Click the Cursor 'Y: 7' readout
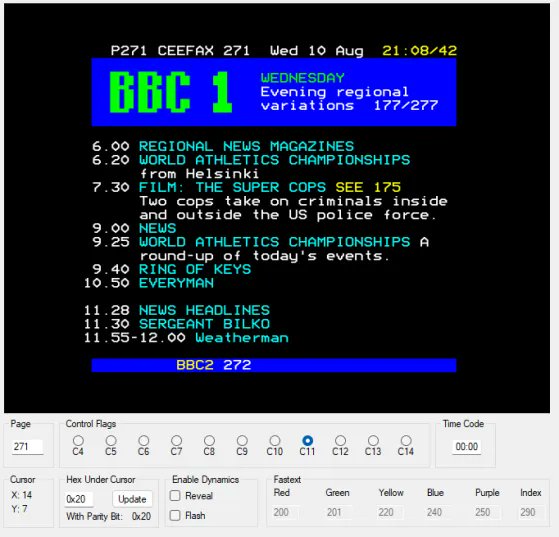The image size is (559, 537). 19,509
